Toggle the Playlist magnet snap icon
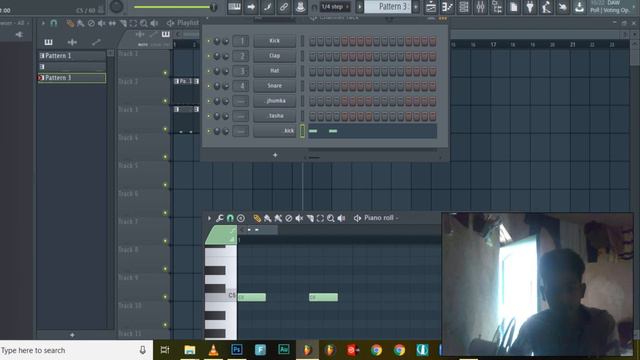This screenshot has width=640, height=360. click(x=53, y=23)
